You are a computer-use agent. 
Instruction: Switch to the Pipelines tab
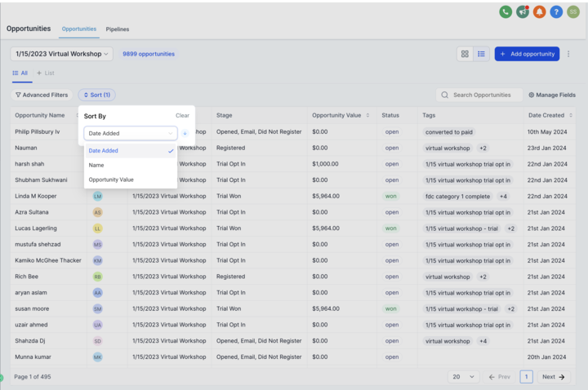point(118,29)
